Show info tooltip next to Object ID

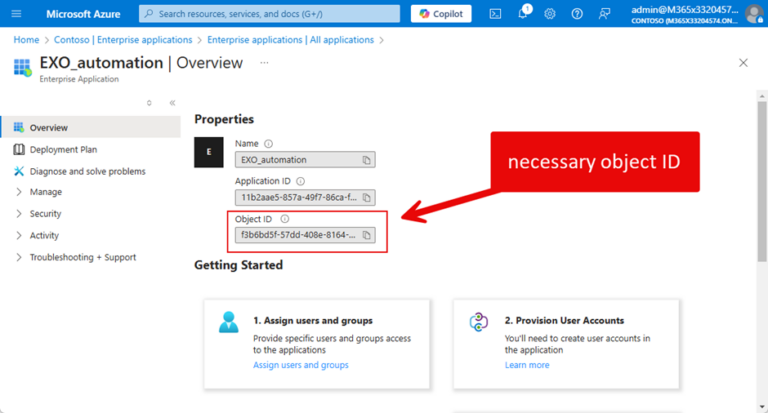(x=285, y=219)
